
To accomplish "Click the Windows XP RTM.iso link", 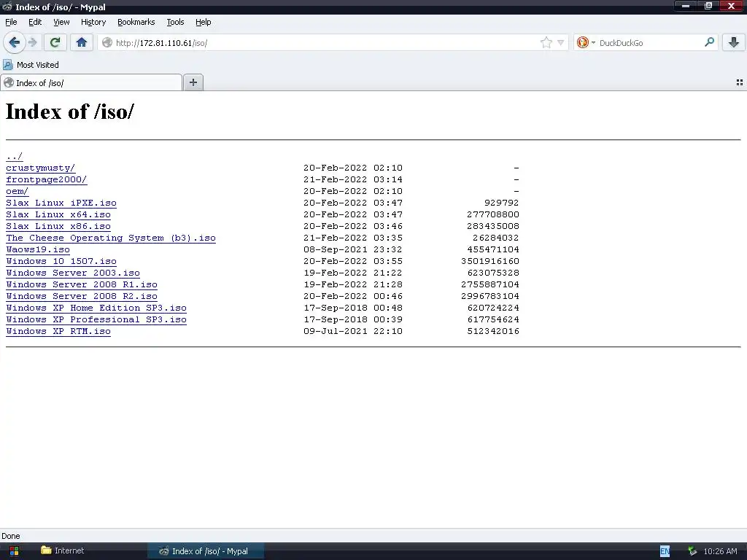I will (58, 332).
